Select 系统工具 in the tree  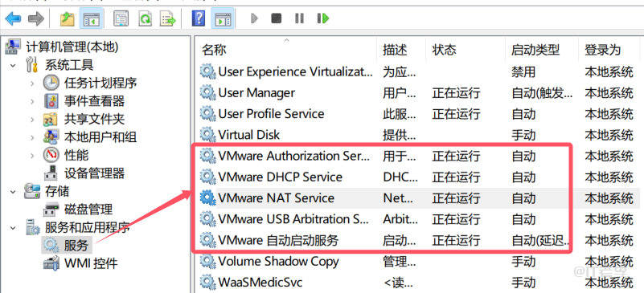[x=69, y=65]
